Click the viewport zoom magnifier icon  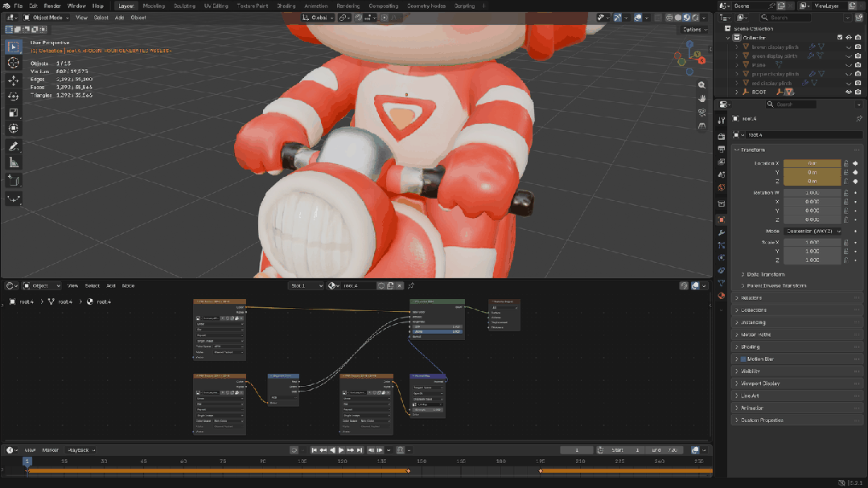[702, 85]
